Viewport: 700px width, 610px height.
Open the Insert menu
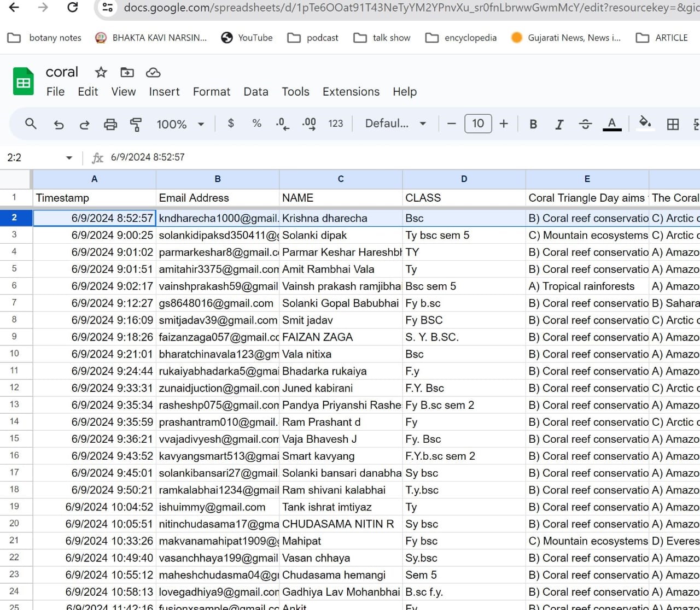point(164,92)
